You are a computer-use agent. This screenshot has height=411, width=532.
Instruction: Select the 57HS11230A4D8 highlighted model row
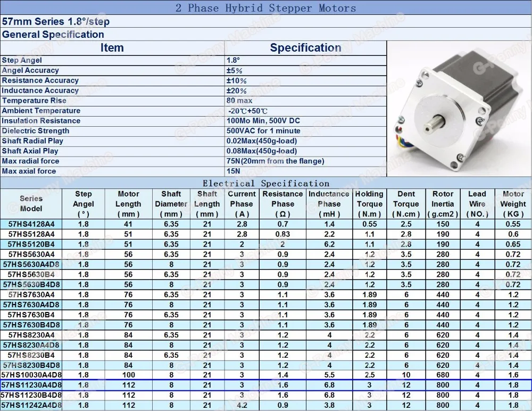pyautogui.click(x=265, y=385)
